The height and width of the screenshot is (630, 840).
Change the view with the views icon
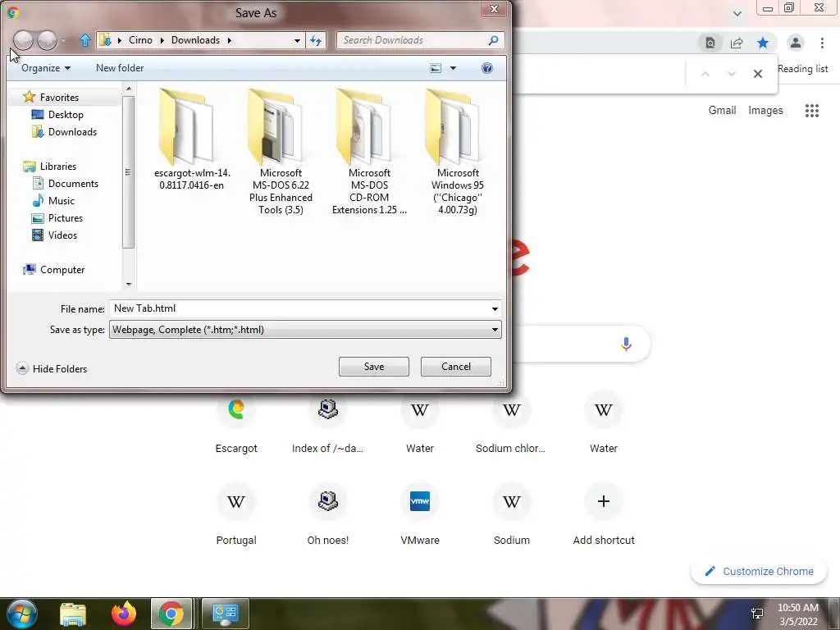point(436,68)
